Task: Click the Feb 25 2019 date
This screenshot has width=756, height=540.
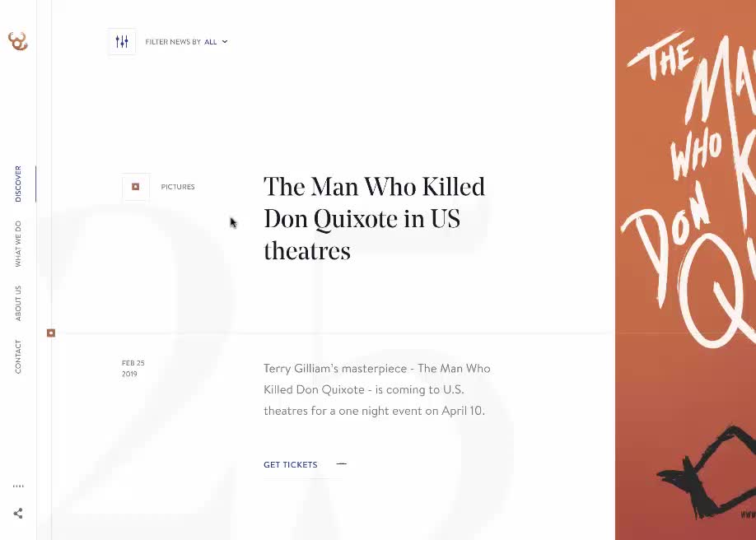Action: 133,368
